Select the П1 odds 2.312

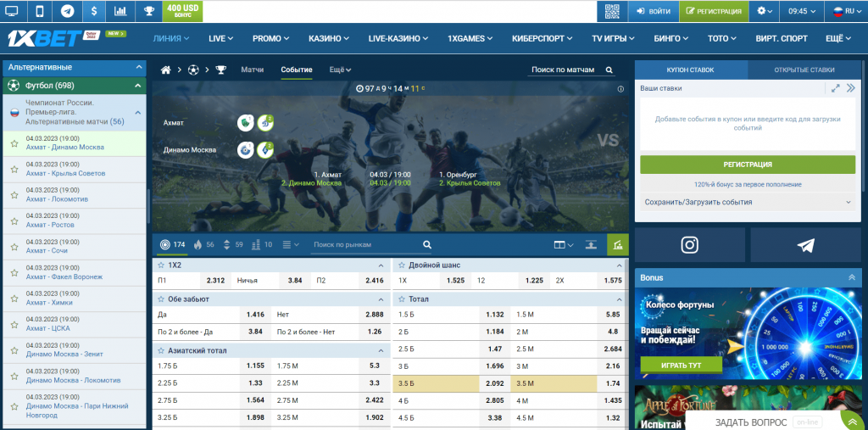coord(215,280)
